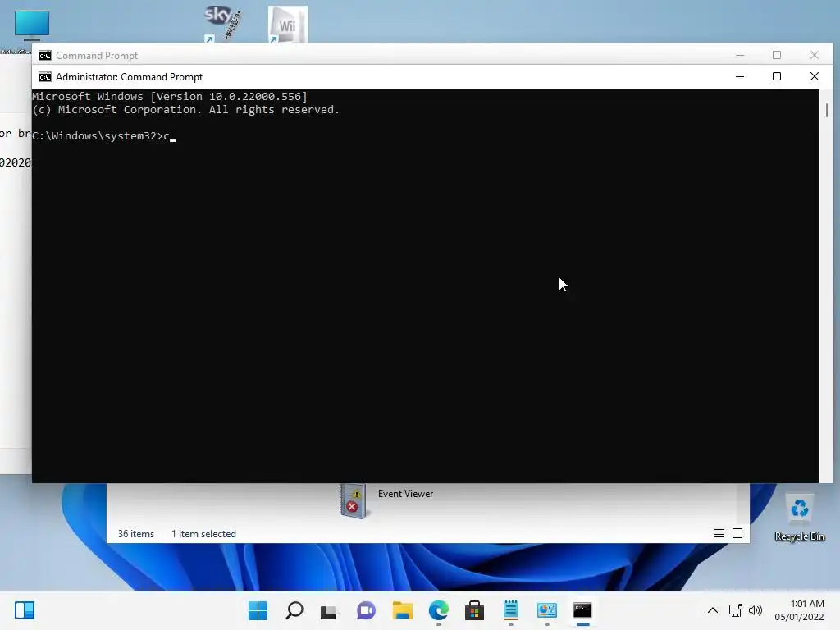Select the Wii desktop shortcut
This screenshot has width=840, height=630.
(288, 24)
